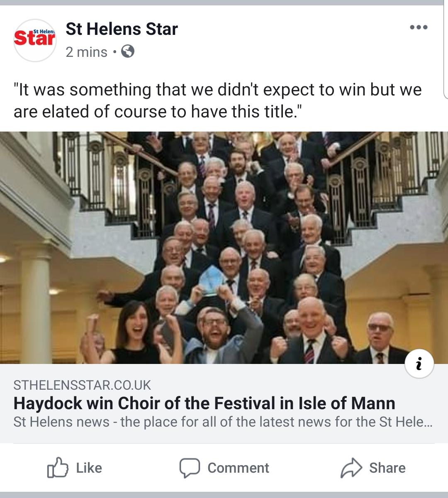This screenshot has height=498, width=448.
Task: Open the choir group photo thumbnail
Action: point(224,248)
